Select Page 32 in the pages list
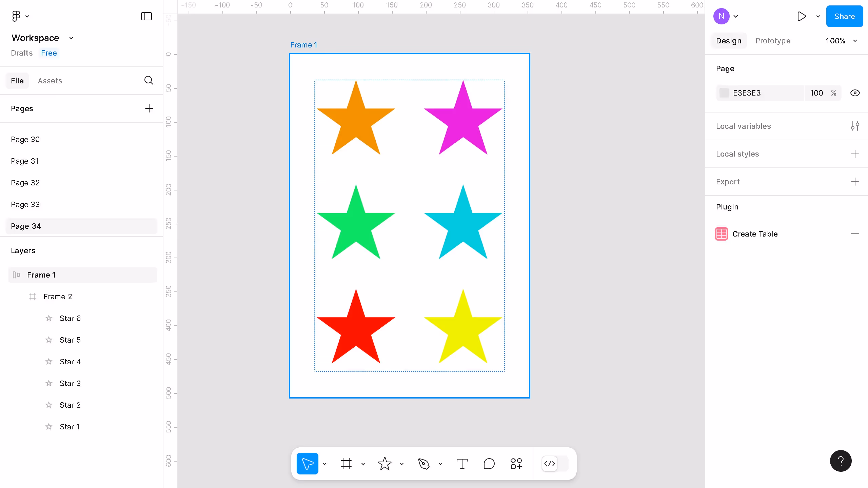The width and height of the screenshot is (868, 488). [25, 182]
